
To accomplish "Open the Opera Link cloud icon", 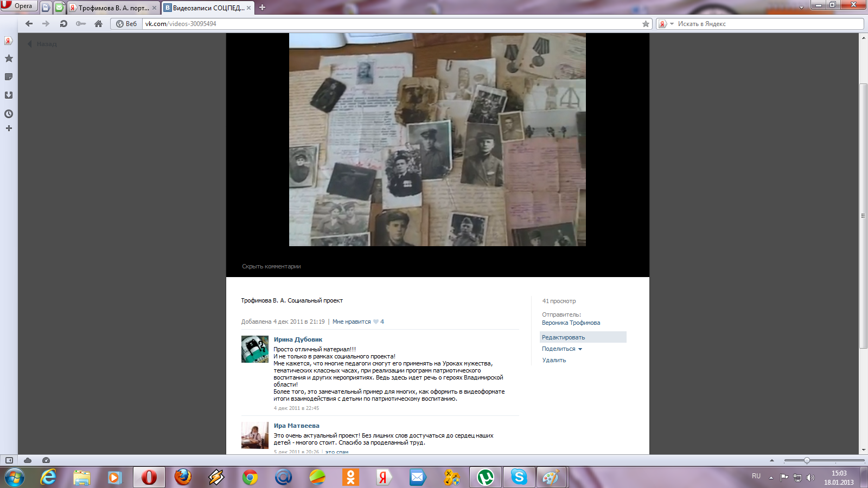I will point(28,460).
